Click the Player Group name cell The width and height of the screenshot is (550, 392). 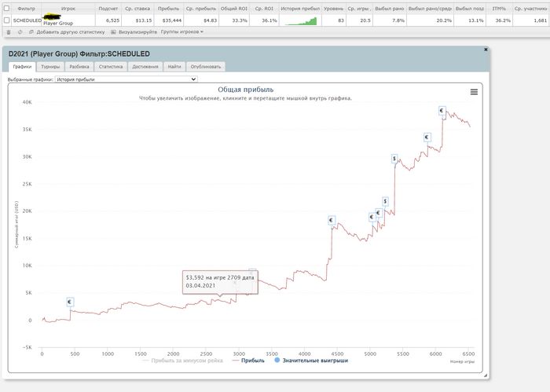(58, 23)
